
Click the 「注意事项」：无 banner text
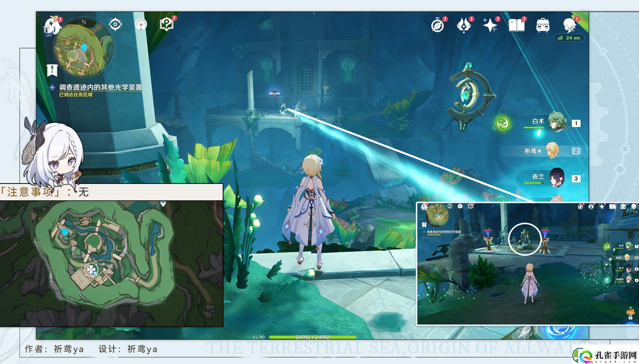coord(44,192)
